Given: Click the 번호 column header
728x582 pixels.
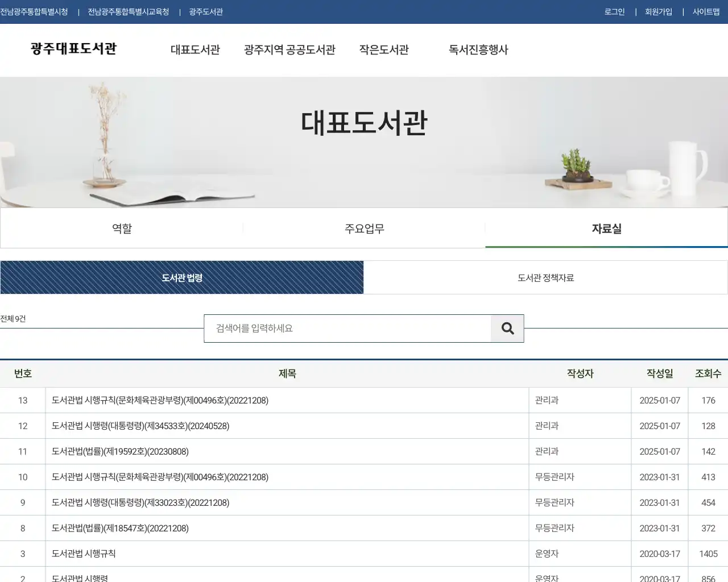Looking at the screenshot, I should (23, 373).
